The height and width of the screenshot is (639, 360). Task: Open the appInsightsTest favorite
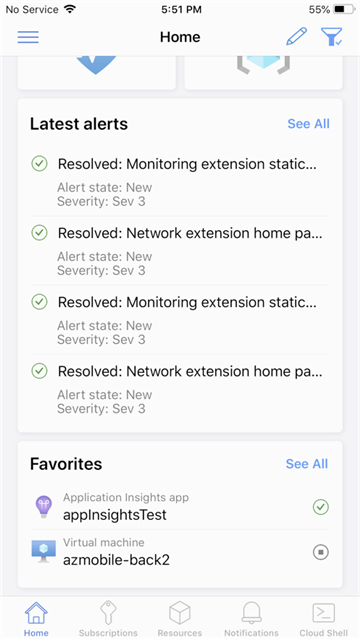click(180, 507)
